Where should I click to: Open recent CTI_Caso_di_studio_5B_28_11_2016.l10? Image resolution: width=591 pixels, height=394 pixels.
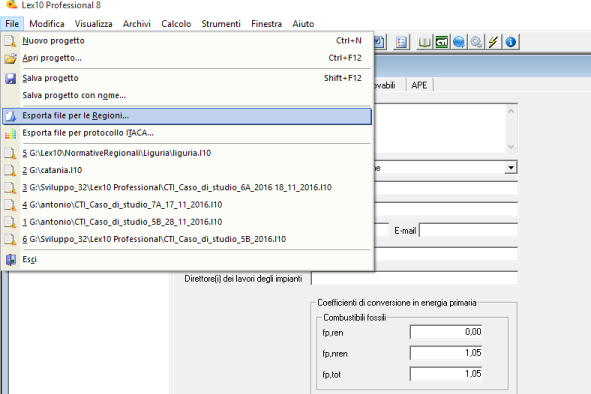187,222
